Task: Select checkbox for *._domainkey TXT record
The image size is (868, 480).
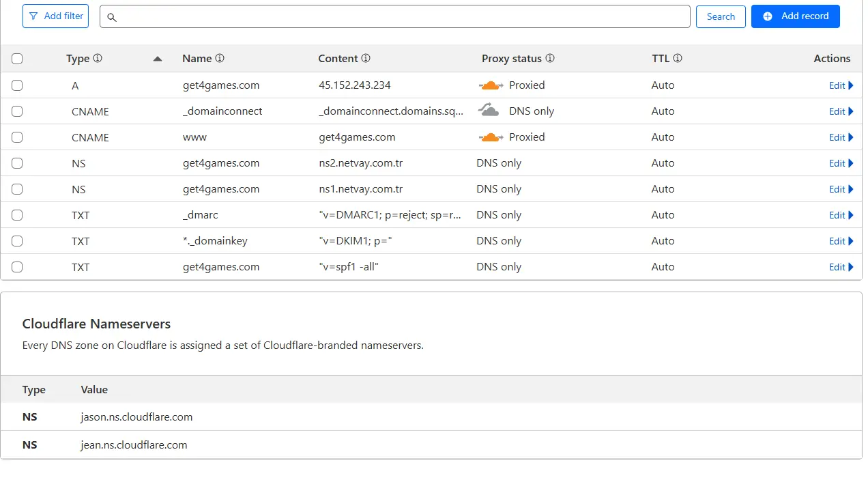Action: click(17, 241)
